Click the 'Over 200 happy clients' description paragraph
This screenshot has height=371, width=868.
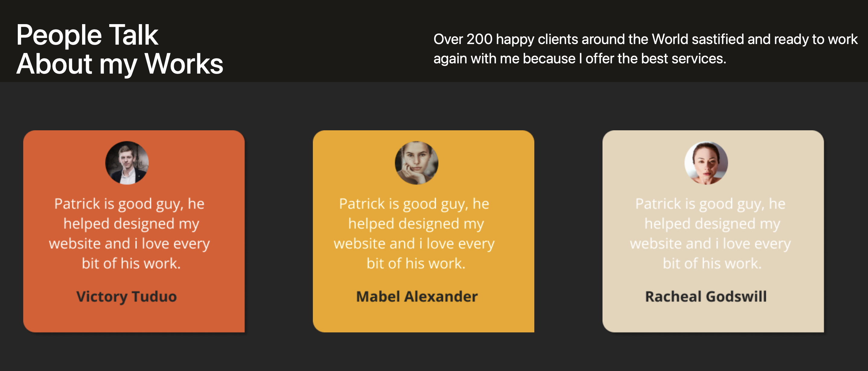[x=645, y=49]
